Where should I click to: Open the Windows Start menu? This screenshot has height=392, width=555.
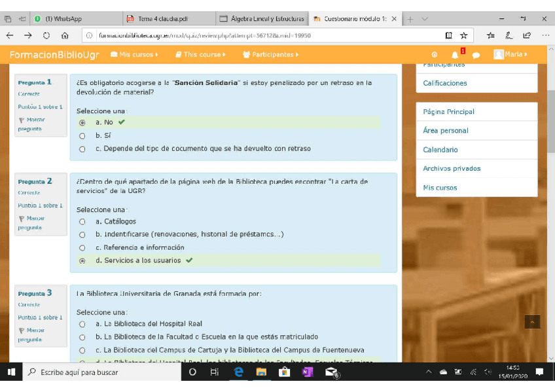[x=11, y=372]
